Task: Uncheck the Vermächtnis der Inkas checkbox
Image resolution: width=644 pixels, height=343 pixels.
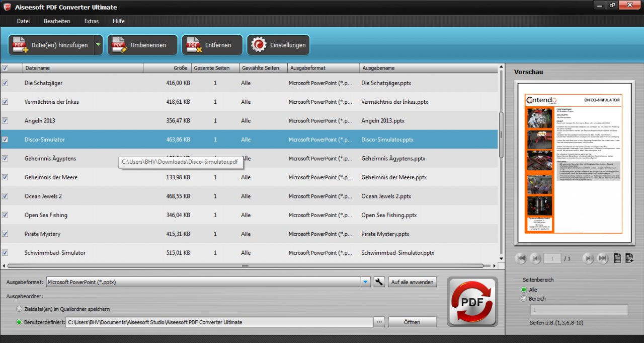Action: coord(5,102)
